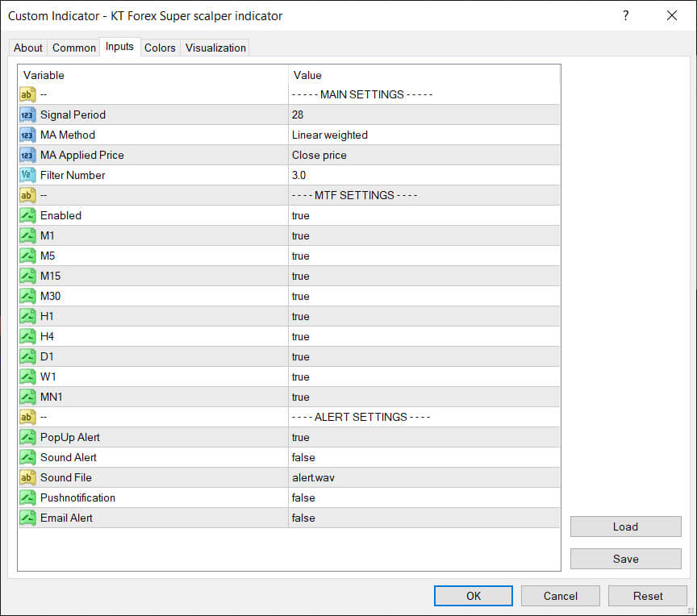Select the Sound File value alert.wav

click(313, 478)
